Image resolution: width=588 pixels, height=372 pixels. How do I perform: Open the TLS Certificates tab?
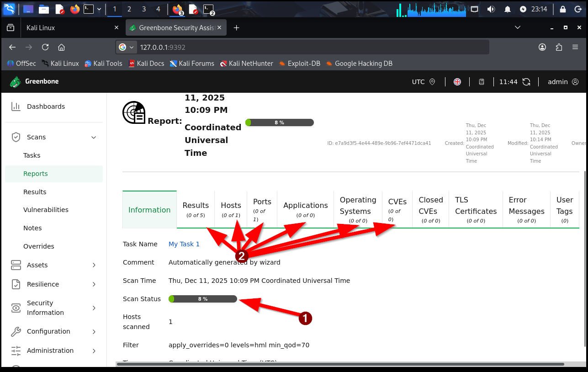point(476,209)
